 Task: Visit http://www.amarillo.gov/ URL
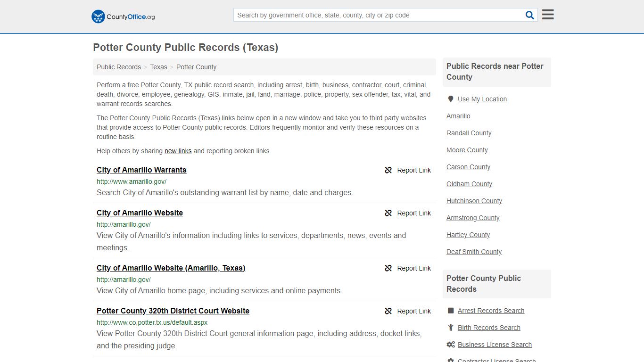coord(132,181)
